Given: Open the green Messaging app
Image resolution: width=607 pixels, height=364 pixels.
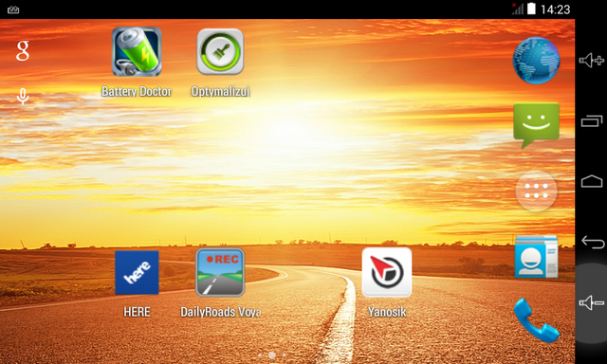Looking at the screenshot, I should click(x=536, y=125).
